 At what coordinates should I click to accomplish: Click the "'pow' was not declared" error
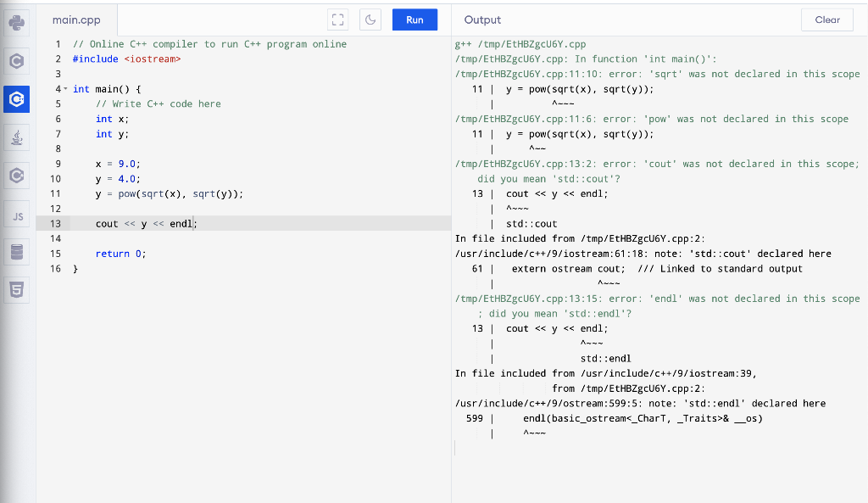652,119
